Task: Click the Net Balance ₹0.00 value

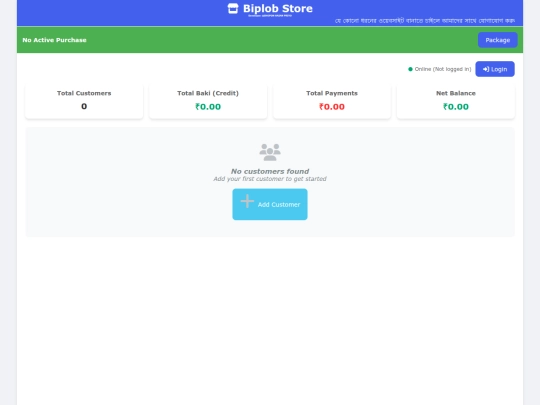Action: 456,107
